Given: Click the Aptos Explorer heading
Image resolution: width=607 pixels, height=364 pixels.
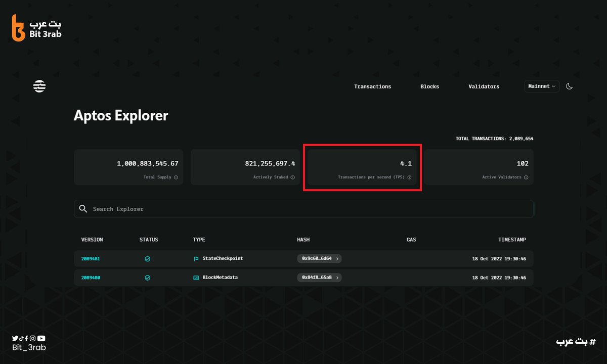Looking at the screenshot, I should click(121, 116).
